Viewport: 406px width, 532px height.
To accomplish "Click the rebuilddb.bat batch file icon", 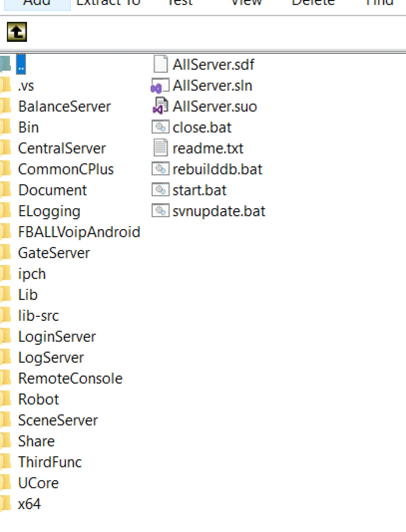I will (160, 169).
